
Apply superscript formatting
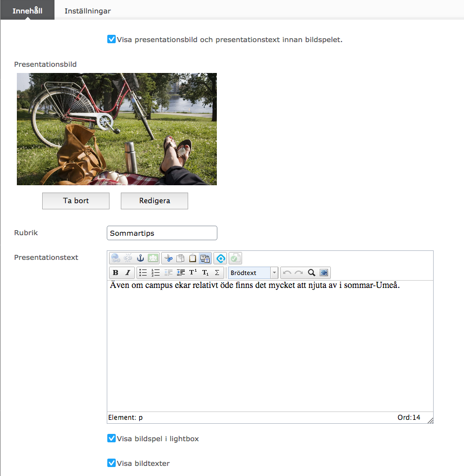tap(193, 273)
